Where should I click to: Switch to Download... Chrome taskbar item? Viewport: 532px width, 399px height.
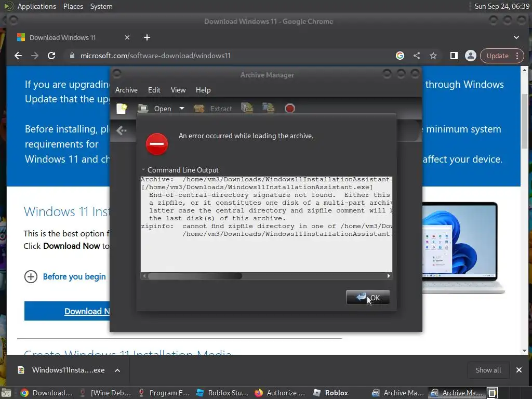point(46,393)
